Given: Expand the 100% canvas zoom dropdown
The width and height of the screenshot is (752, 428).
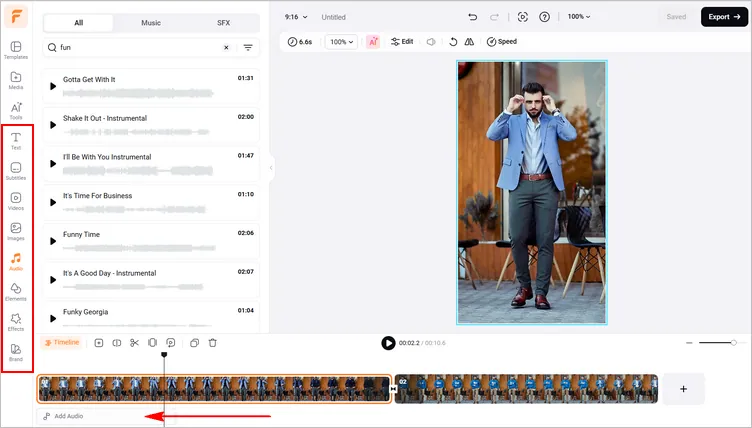Looking at the screenshot, I should 579,17.
